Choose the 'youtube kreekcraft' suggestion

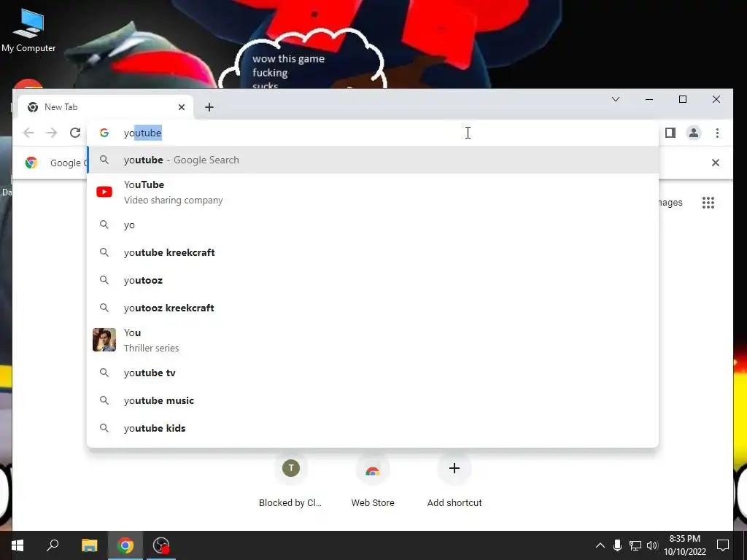click(x=373, y=252)
